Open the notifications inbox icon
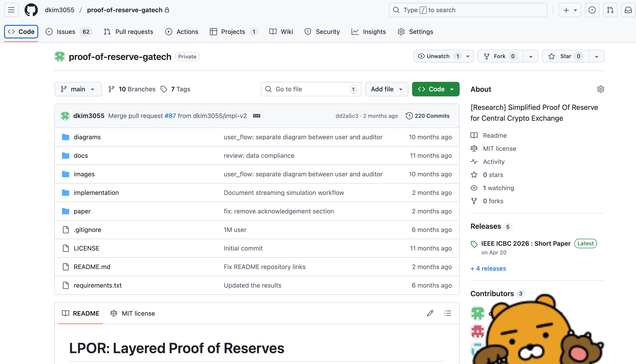Screen dimensions: 636x364 [628, 10]
